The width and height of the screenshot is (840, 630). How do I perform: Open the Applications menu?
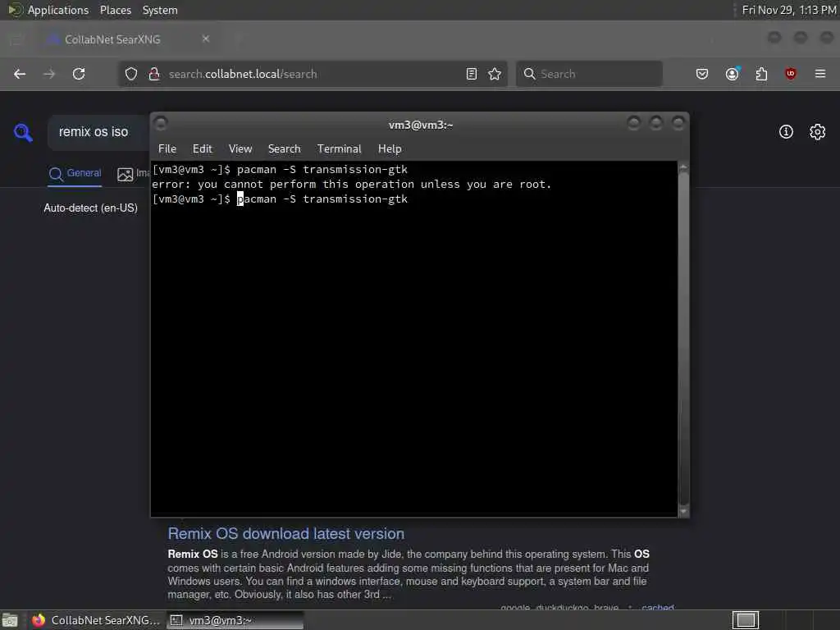pyautogui.click(x=58, y=10)
